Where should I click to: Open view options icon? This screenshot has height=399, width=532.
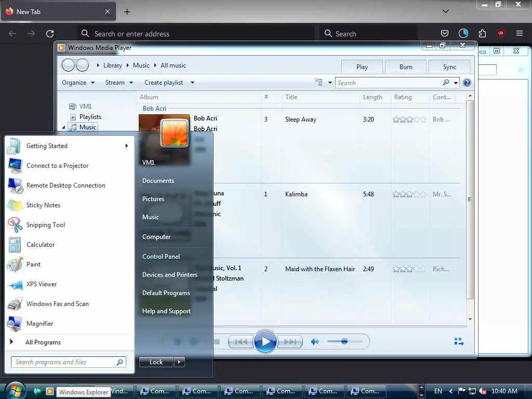click(318, 83)
